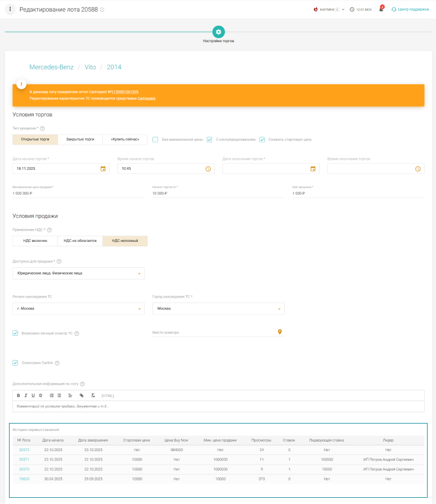The width and height of the screenshot is (436, 504).
Task: Click the Настройки торгов gear step icon
Action: pyautogui.click(x=218, y=31)
